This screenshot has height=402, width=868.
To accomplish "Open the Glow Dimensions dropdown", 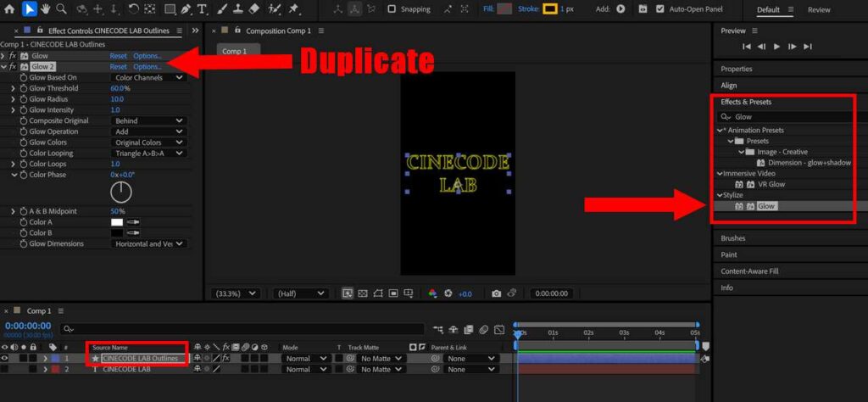I will point(148,243).
